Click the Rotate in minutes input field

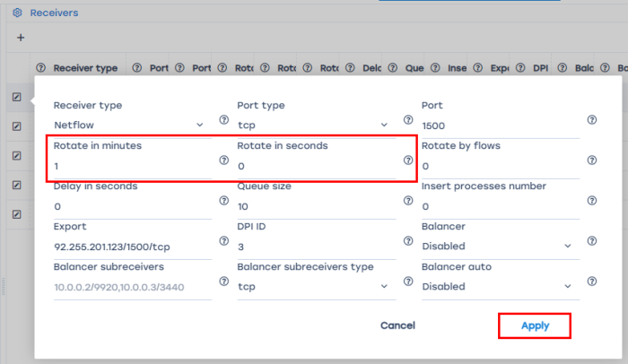[x=131, y=167]
